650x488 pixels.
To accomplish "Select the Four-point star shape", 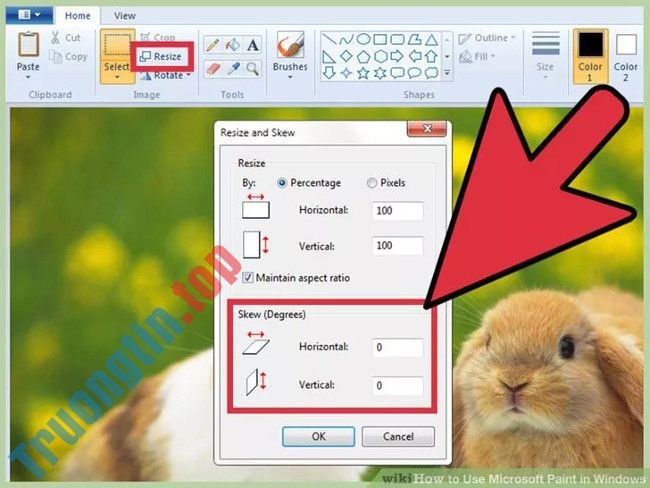I will point(346,73).
